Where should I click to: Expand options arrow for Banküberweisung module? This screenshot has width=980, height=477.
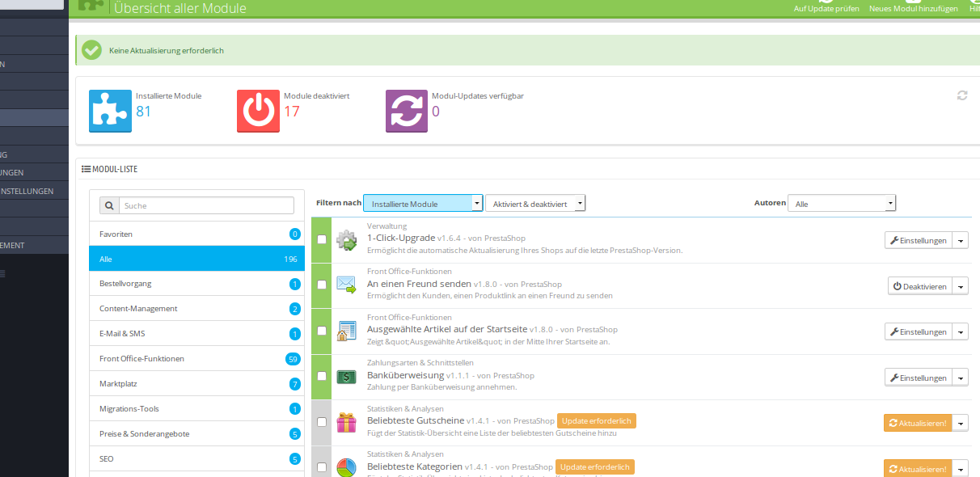961,378
